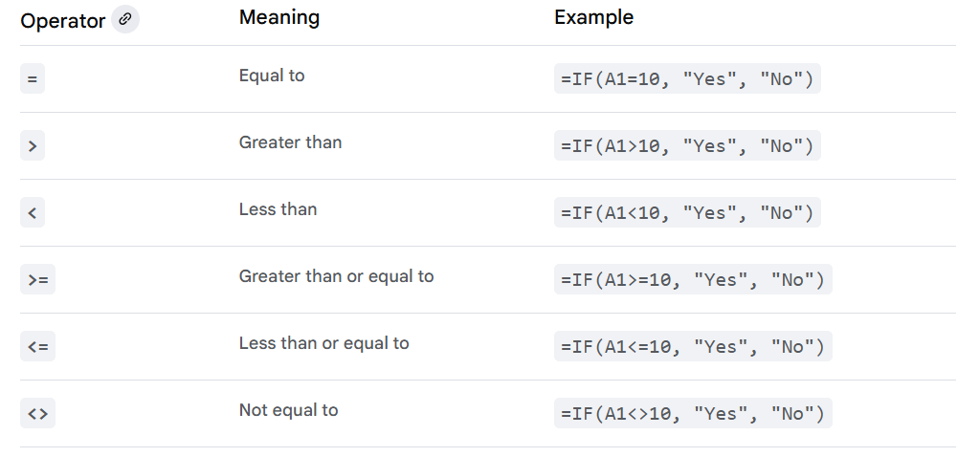
Task: Click the greater than operator chip
Action: pos(32,146)
